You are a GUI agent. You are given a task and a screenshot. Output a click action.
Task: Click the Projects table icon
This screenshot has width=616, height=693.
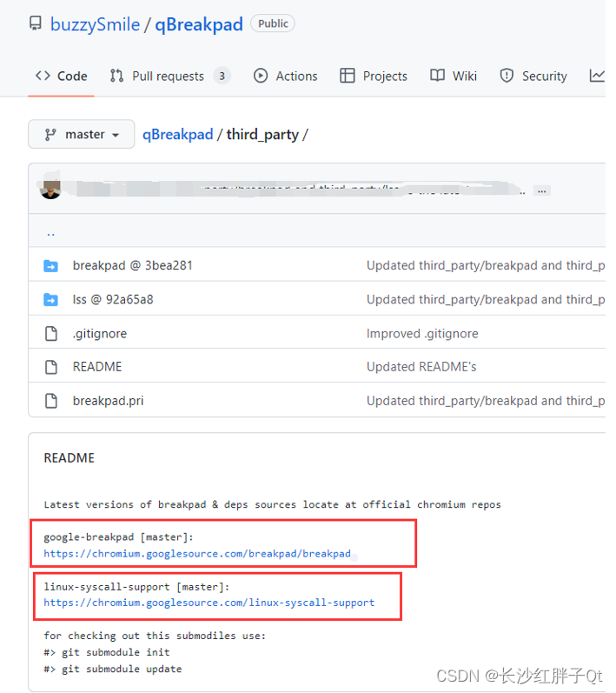tap(347, 76)
